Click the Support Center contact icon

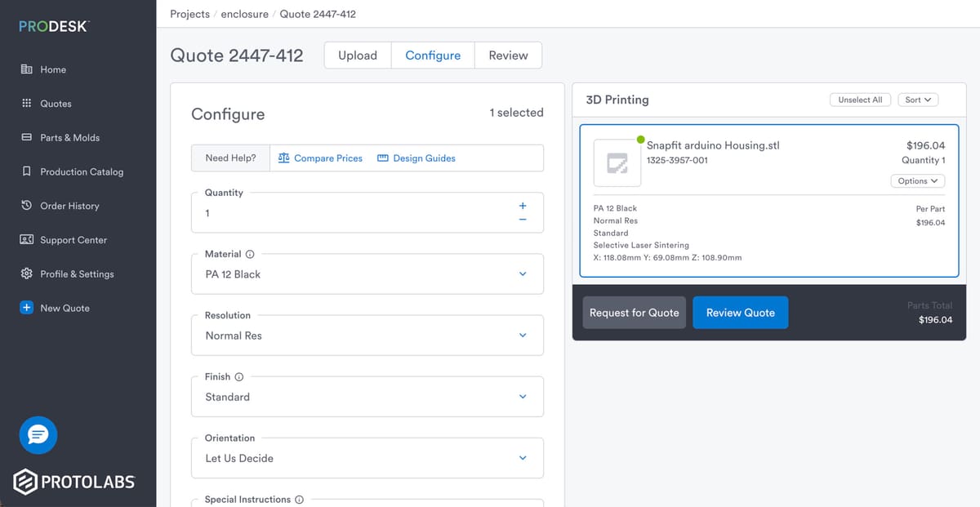[26, 240]
